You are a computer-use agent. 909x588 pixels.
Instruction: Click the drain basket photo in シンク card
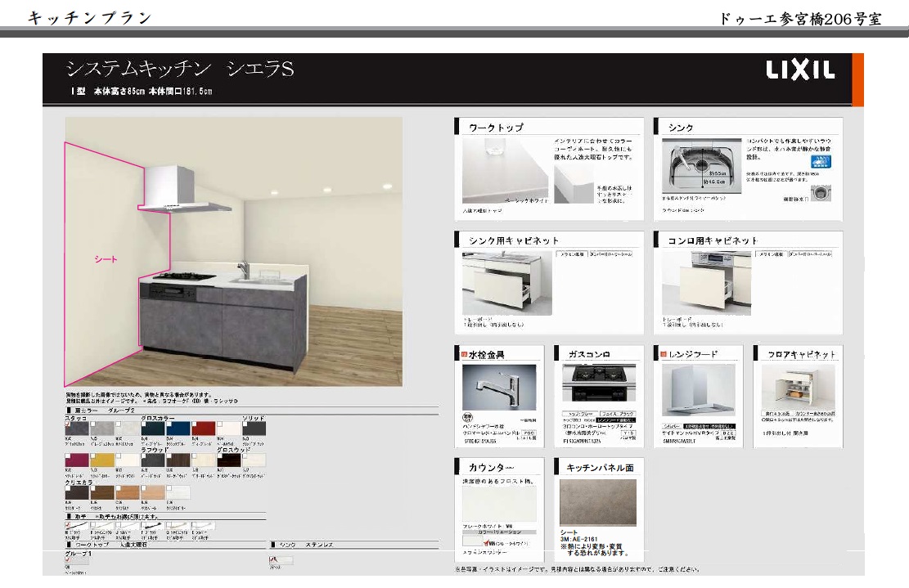pos(821,193)
